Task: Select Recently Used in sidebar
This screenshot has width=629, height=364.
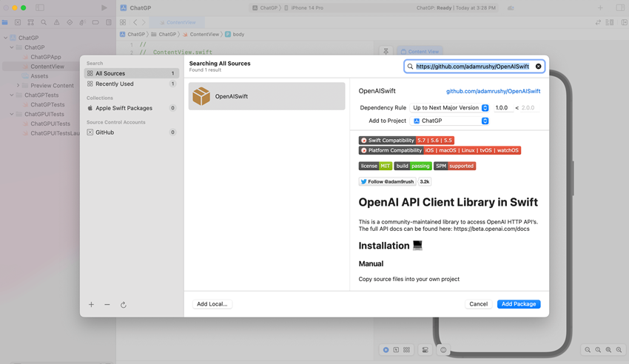Action: (132, 84)
